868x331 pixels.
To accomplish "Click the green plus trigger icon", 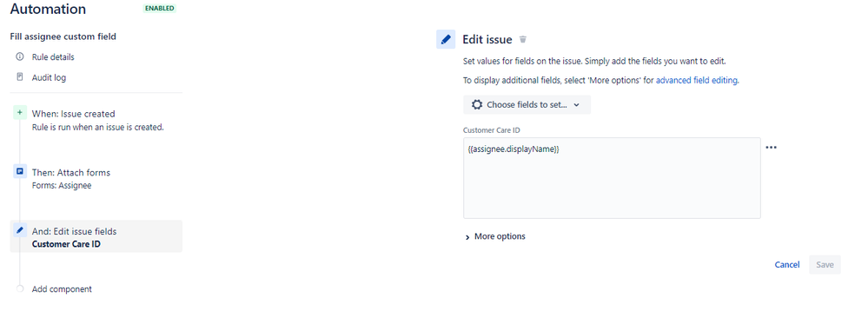I will point(20,113).
